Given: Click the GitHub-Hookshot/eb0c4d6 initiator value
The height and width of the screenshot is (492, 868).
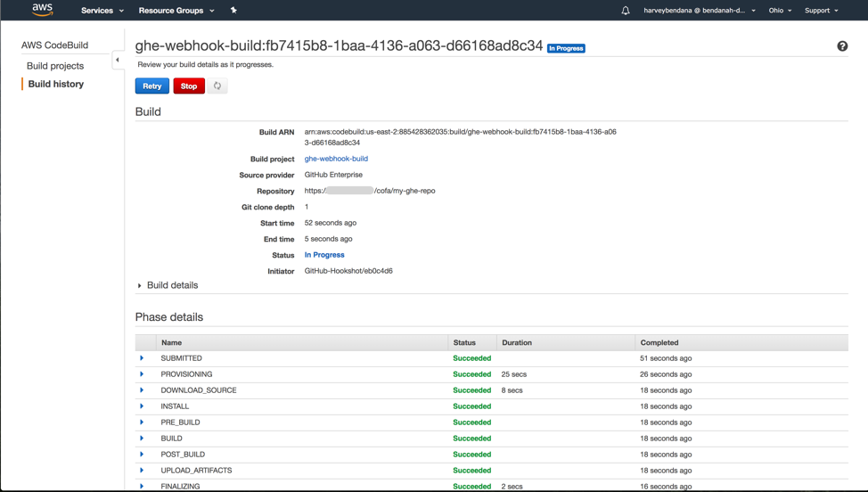Looking at the screenshot, I should tap(348, 271).
